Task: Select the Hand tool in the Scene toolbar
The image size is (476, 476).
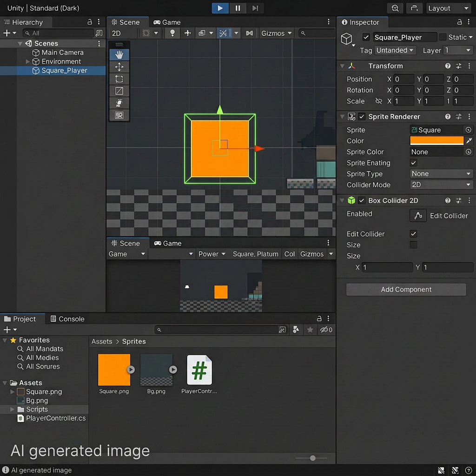Action: pos(119,55)
